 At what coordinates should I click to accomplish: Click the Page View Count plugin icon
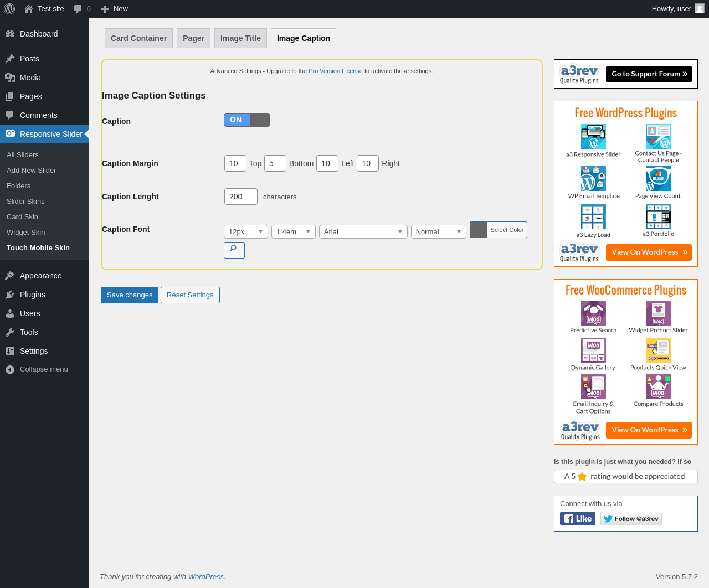click(x=658, y=179)
